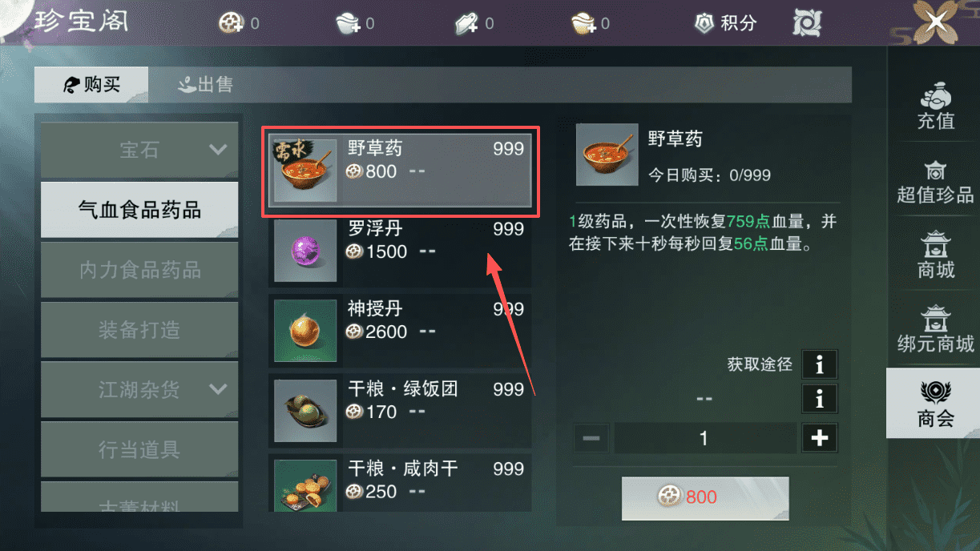Click the info icon beside 获取途径
The image size is (980, 551).
click(x=819, y=364)
